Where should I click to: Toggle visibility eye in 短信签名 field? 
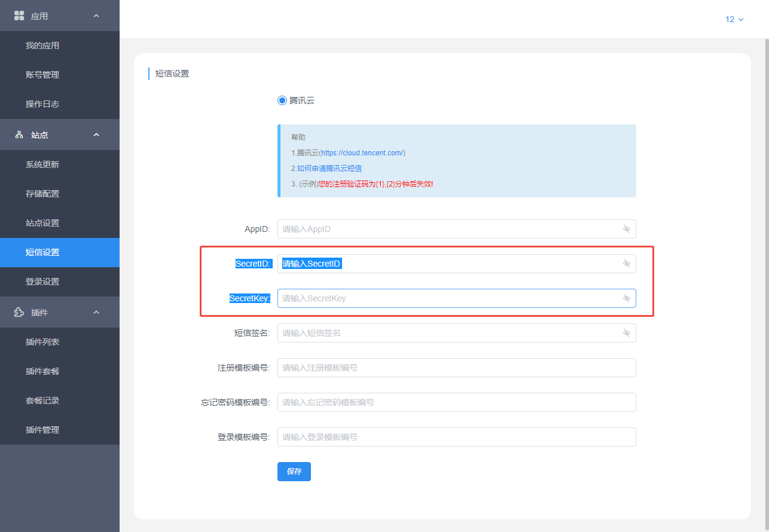(627, 333)
